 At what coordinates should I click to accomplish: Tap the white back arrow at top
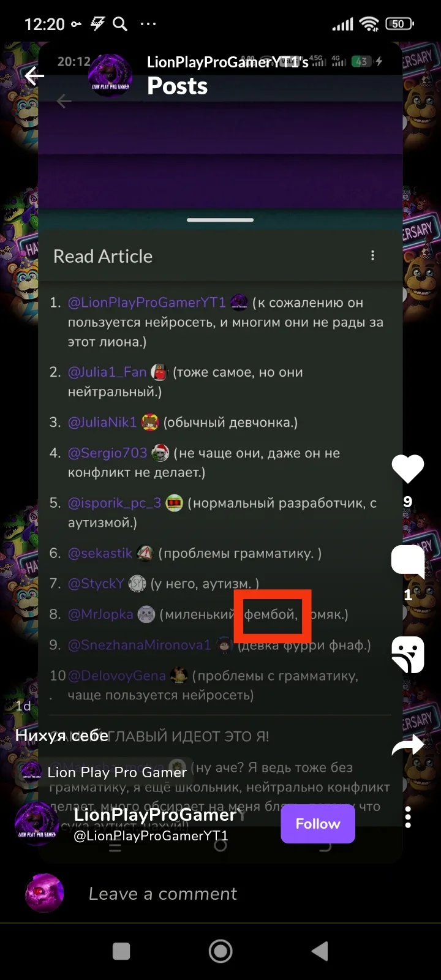point(34,75)
